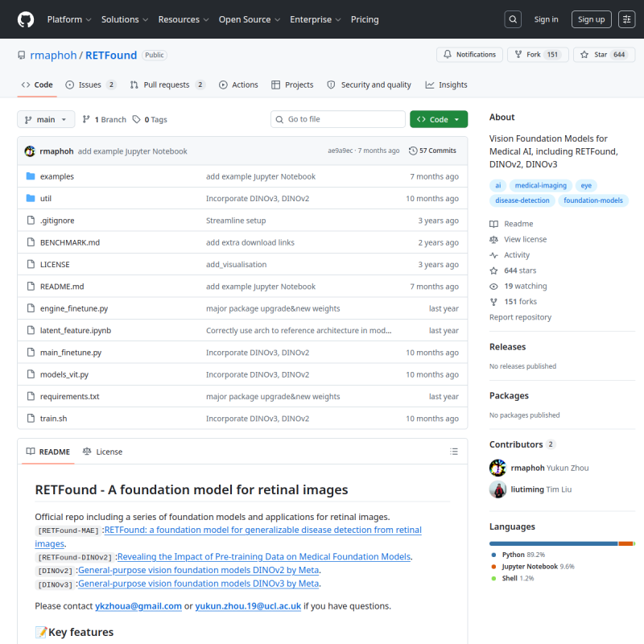
Task: Open the README outline list icon
Action: [454, 452]
